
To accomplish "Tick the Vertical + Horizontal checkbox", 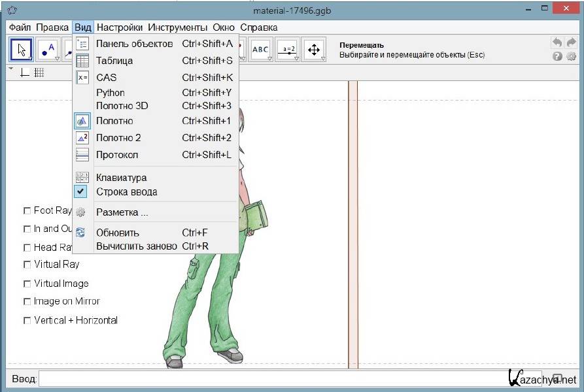I will click(27, 320).
